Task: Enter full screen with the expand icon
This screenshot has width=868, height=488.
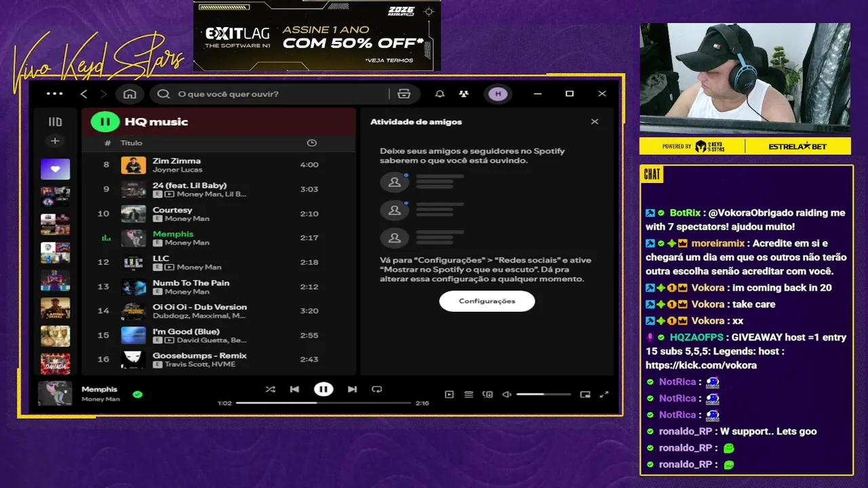Action: click(x=604, y=394)
